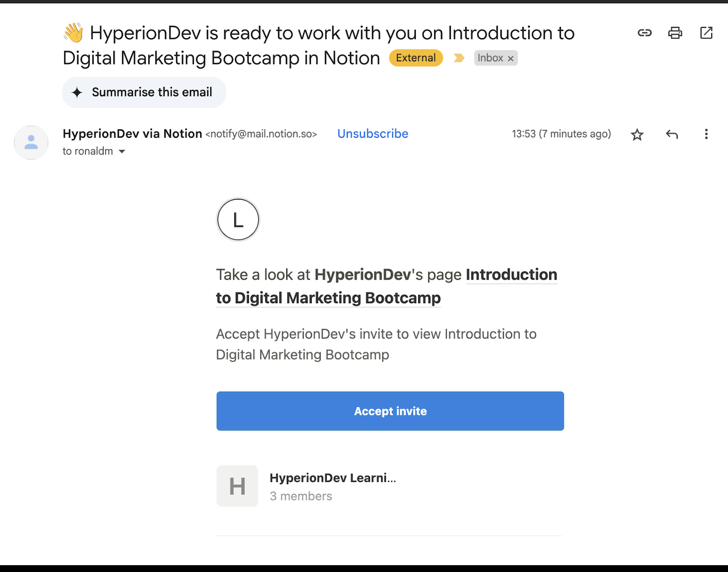Print the email
Image resolution: width=728 pixels, height=572 pixels.
[x=675, y=33]
